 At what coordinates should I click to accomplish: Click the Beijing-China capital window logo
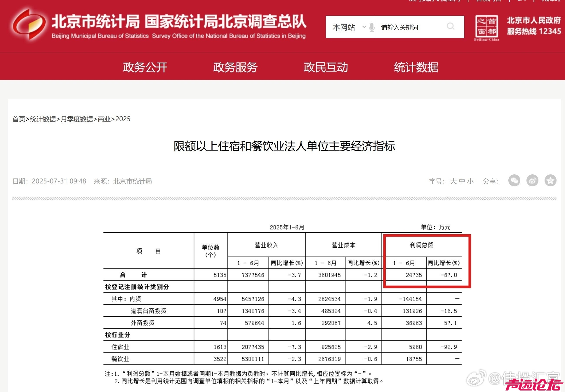[486, 28]
